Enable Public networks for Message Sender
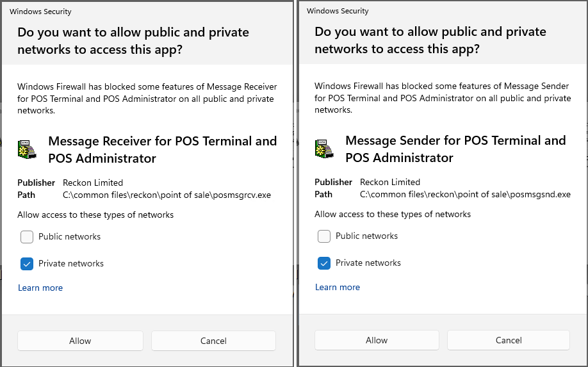Image resolution: width=588 pixels, height=367 pixels. [x=324, y=236]
